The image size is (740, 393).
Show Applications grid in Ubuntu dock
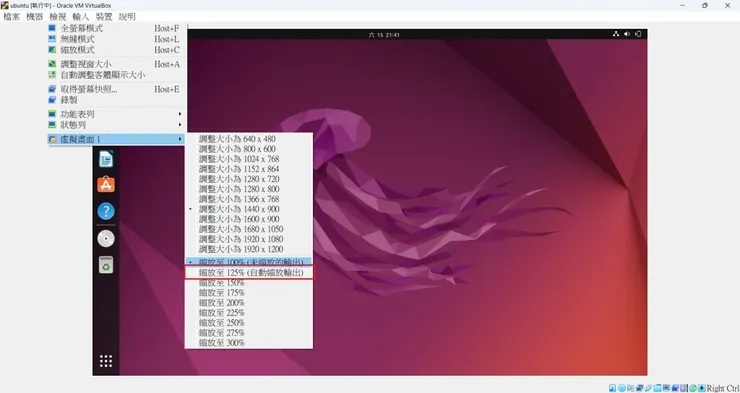coord(106,361)
